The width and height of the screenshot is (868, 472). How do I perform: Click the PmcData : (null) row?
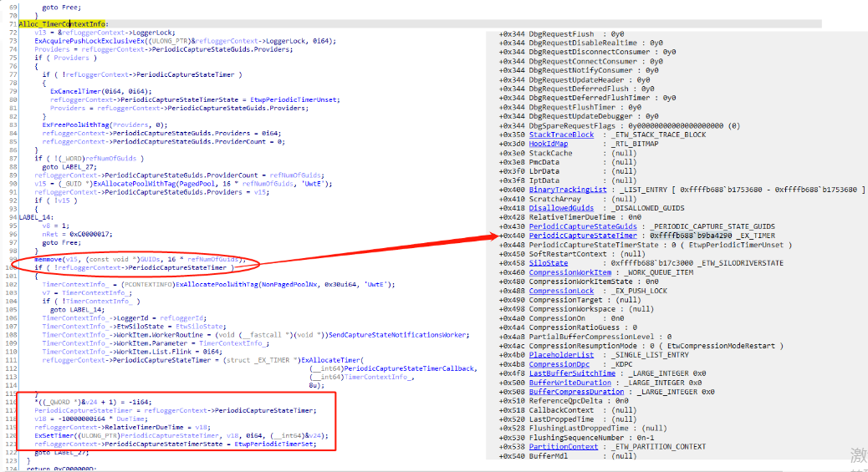pos(568,162)
